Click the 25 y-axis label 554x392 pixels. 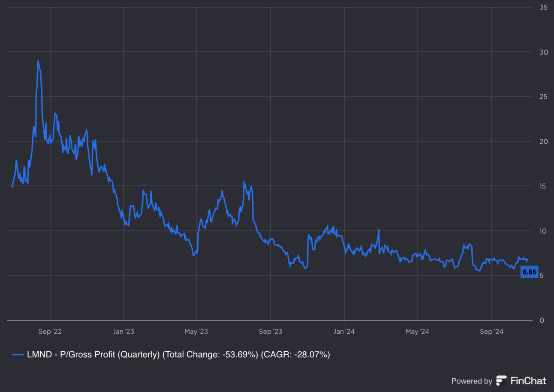click(544, 97)
